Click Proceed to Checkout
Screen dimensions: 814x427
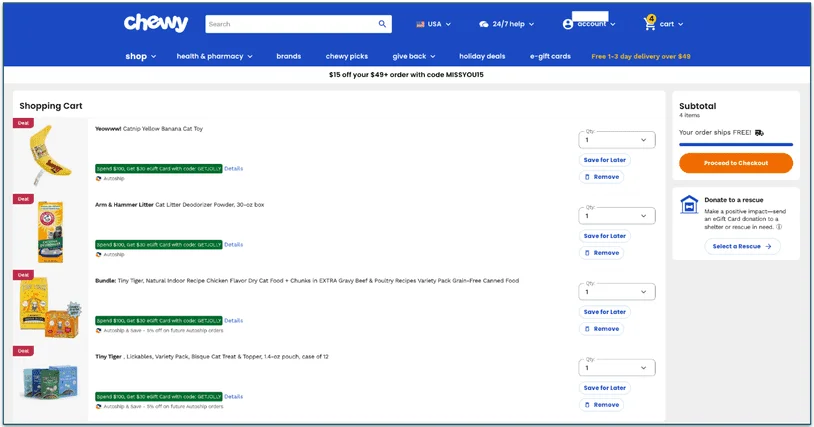tap(736, 163)
